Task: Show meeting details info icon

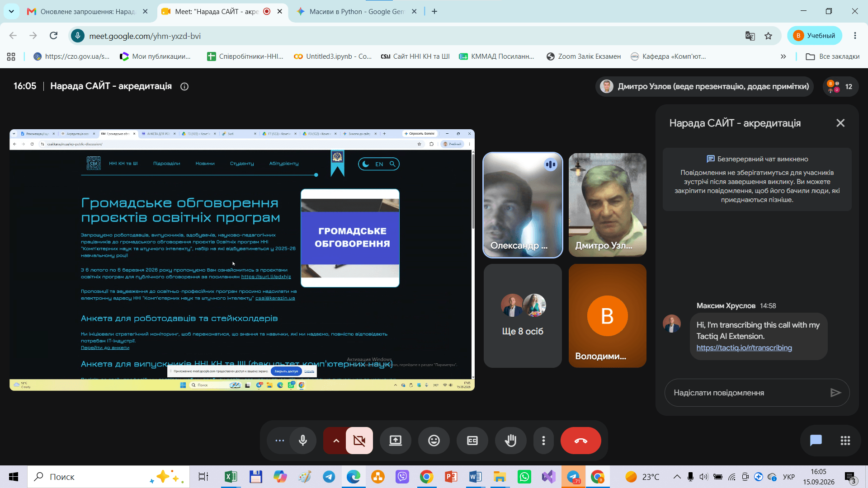Action: point(184,86)
